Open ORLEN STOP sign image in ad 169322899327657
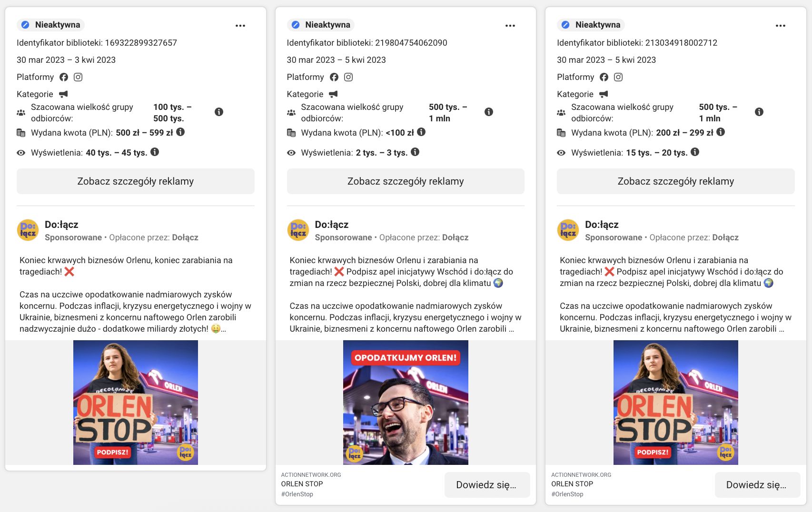The height and width of the screenshot is (512, 812). click(136, 403)
